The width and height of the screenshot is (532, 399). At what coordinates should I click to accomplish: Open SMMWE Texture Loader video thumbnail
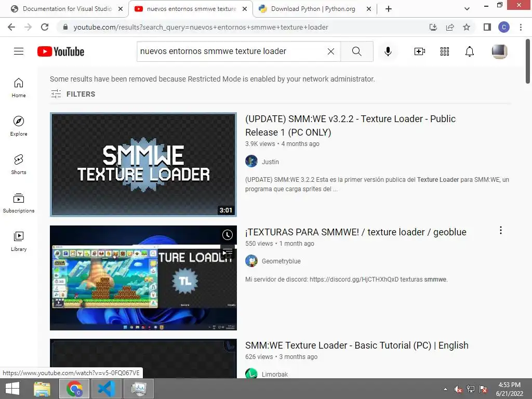click(143, 165)
